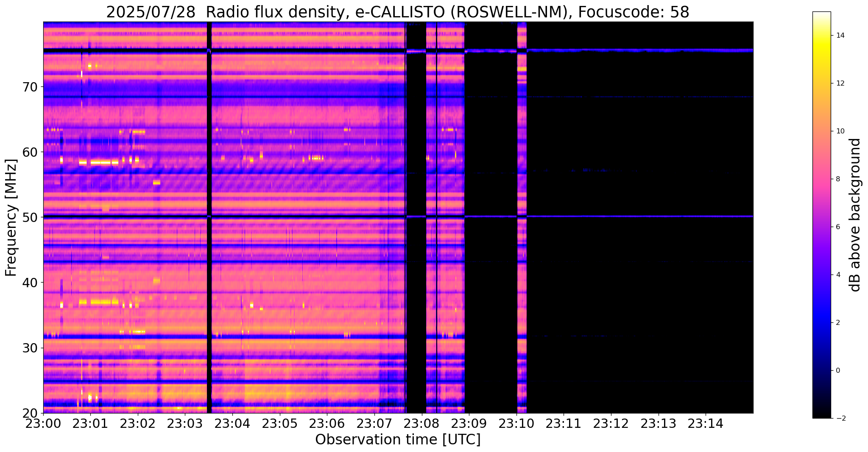Click the 50 MHz frequency tick label

point(30,217)
